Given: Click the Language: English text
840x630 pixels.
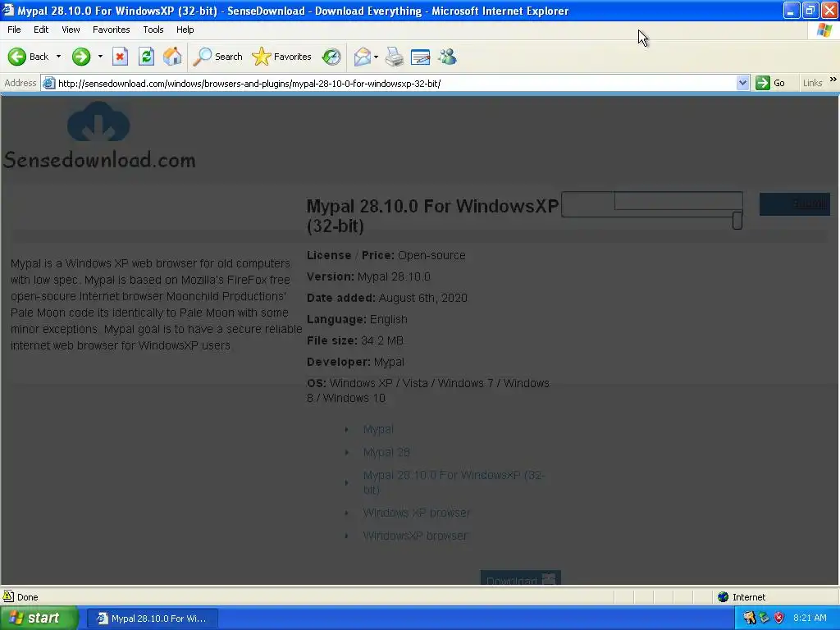Looking at the screenshot, I should tap(357, 319).
